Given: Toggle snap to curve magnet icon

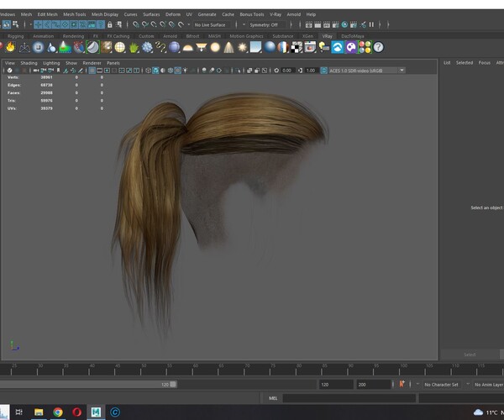Looking at the screenshot, I should 144,24.
